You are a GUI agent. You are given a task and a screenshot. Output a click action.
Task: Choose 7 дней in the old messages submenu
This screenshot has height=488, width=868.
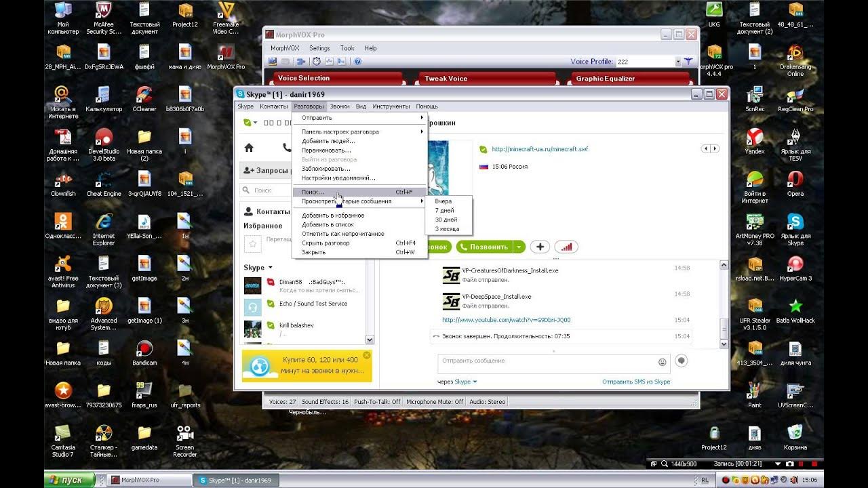(445, 211)
